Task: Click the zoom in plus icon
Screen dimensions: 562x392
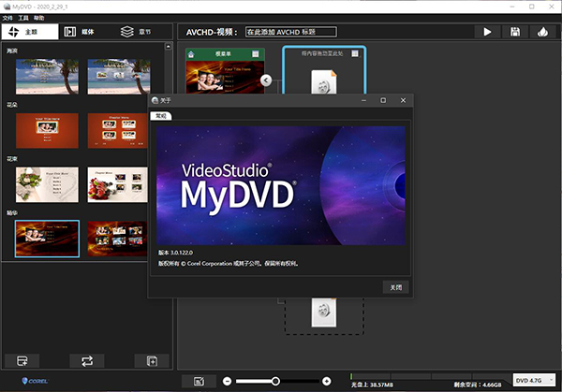Action: tap(326, 381)
